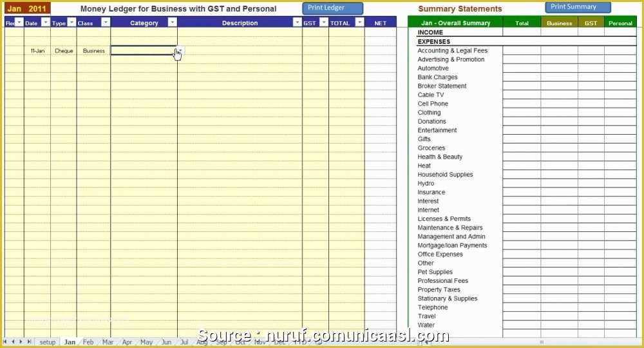
Task: Click the Total summary column header
Action: (522, 23)
